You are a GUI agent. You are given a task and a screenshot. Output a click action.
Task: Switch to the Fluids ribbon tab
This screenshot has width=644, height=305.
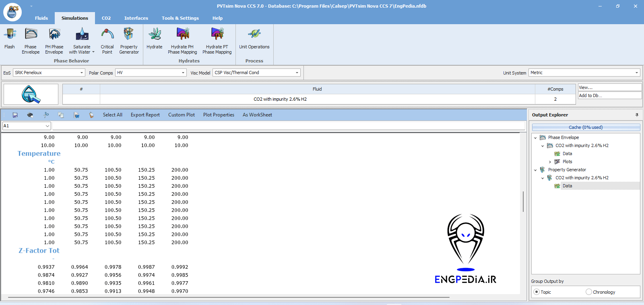point(41,18)
